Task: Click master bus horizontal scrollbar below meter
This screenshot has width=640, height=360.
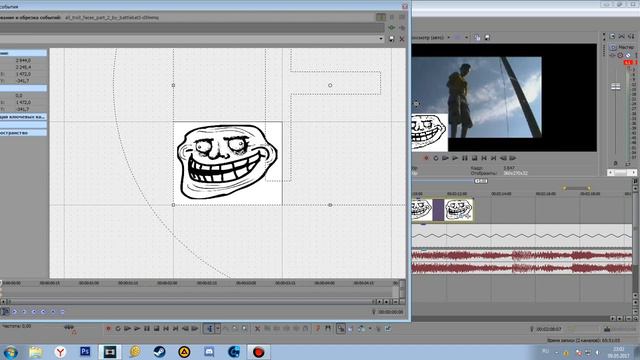Action: pyautogui.click(x=622, y=173)
